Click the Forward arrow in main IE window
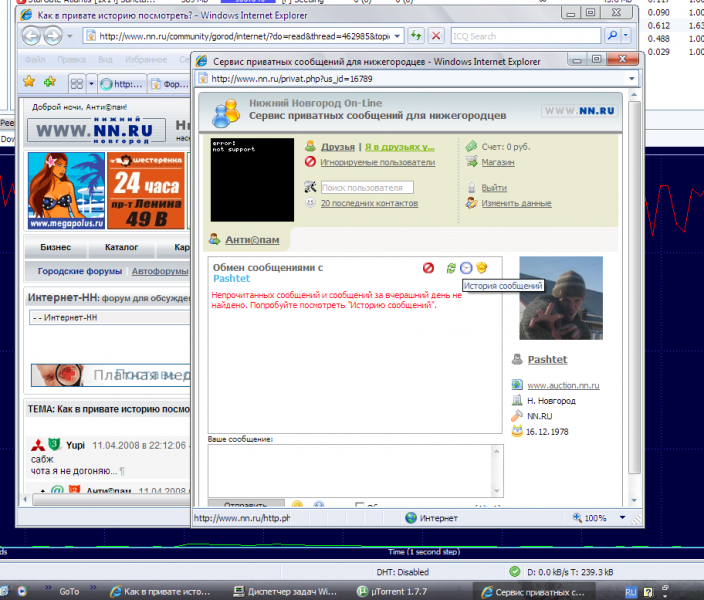This screenshot has width=704, height=600. (x=53, y=36)
